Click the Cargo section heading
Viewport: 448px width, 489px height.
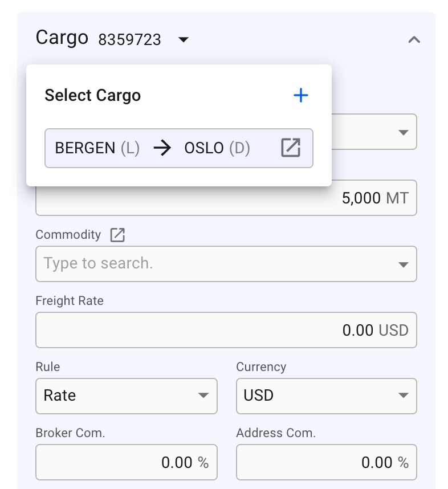(x=62, y=38)
